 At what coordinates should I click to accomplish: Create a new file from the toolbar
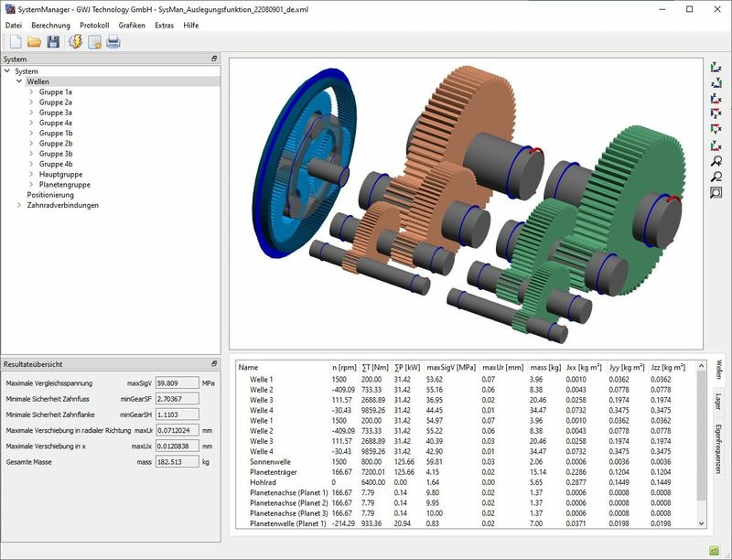[15, 41]
